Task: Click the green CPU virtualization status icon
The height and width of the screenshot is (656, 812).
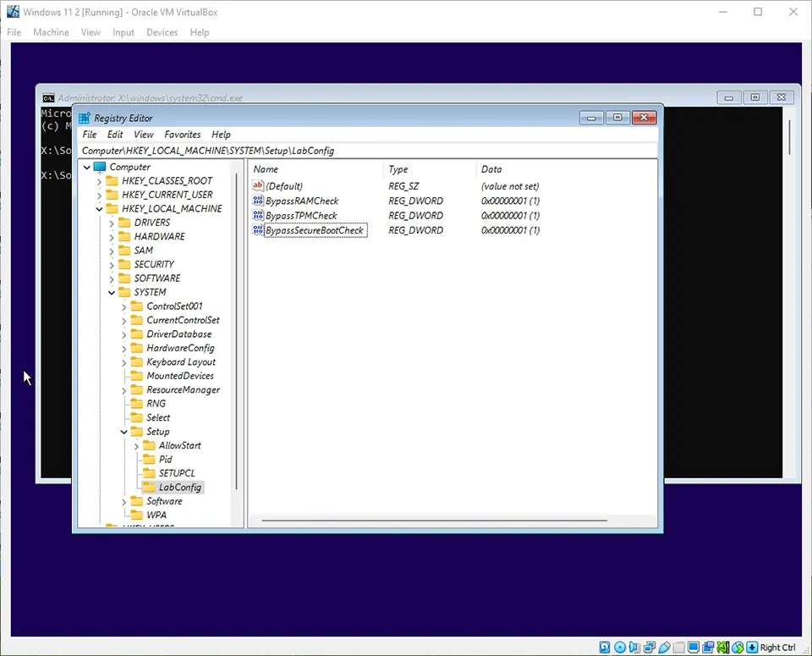Action: pyautogui.click(x=723, y=648)
